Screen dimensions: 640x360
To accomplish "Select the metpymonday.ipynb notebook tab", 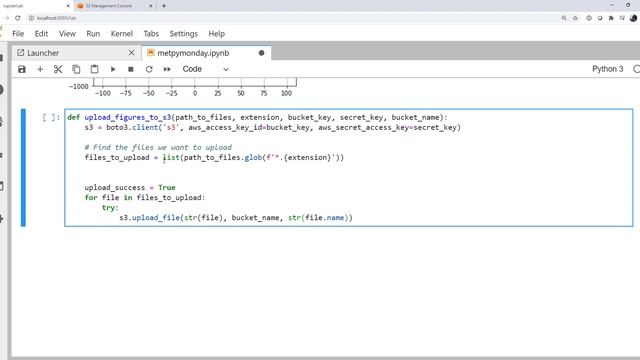I will [206, 53].
